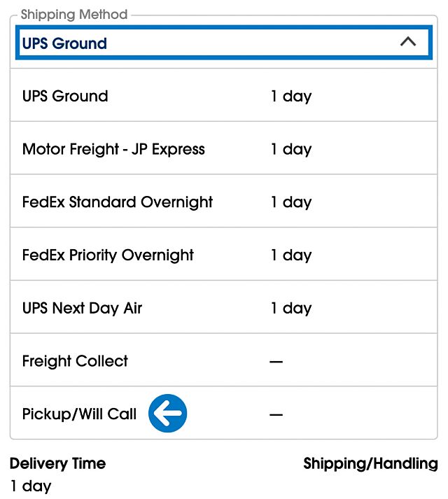Pick FedEx Priority Overnight option
Screen dimensions: 448x499
[x=108, y=255]
